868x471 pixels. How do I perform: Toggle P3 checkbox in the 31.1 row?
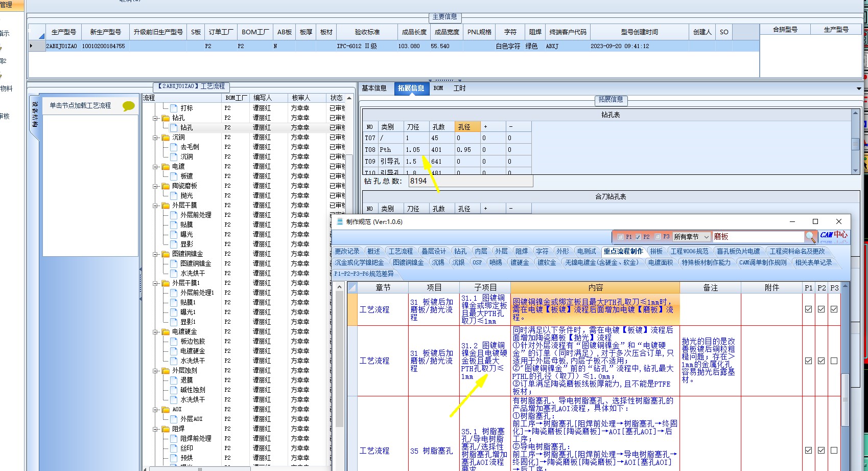[x=834, y=309]
